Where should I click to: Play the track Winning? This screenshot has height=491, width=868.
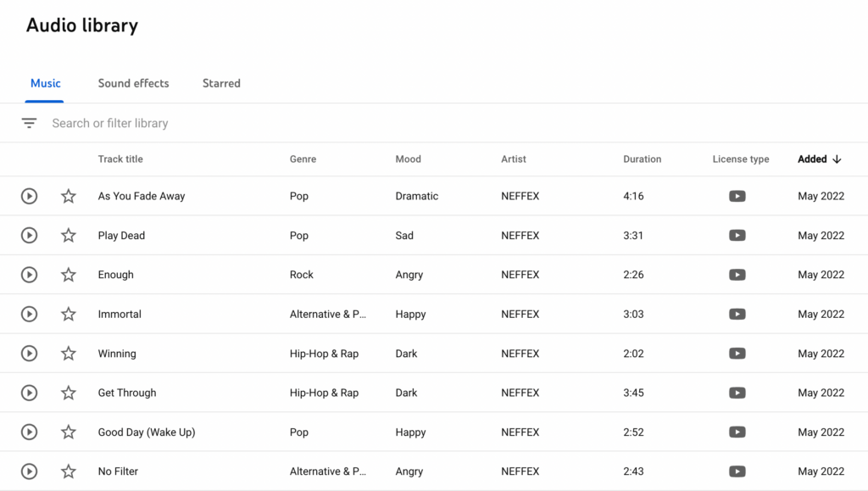tap(30, 353)
